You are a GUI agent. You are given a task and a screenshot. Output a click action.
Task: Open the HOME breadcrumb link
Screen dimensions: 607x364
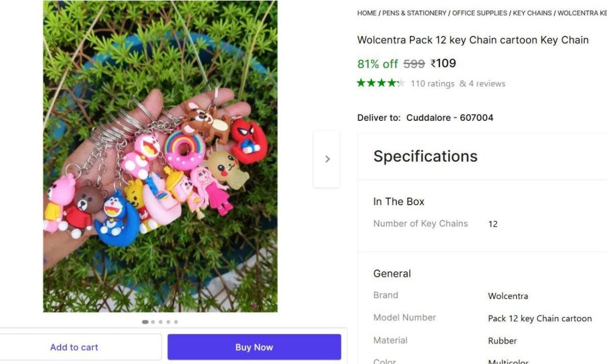point(366,13)
